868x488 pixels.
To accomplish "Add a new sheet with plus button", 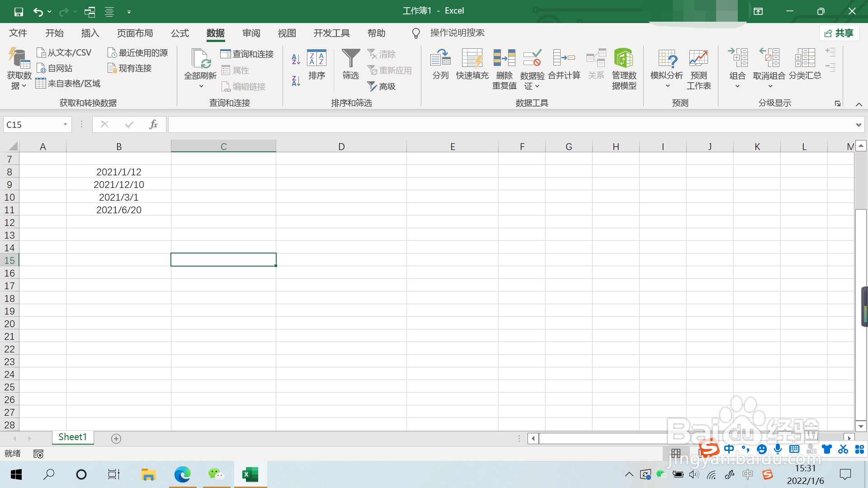I will click(x=116, y=439).
